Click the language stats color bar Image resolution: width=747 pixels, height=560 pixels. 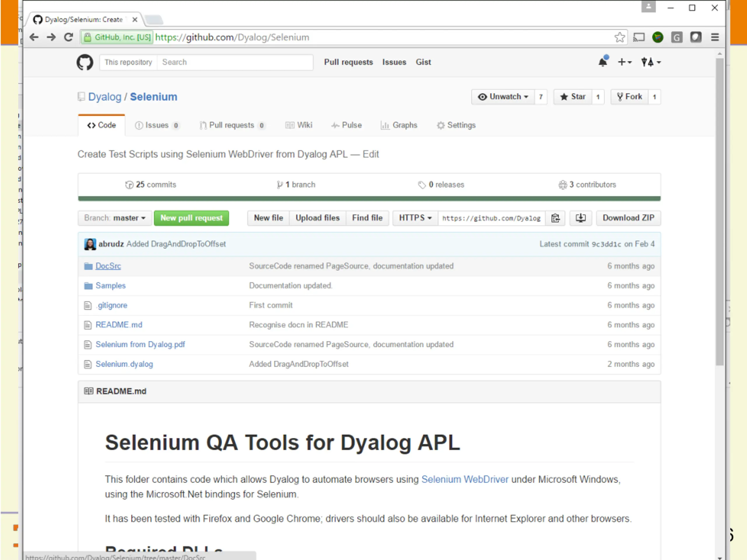pyautogui.click(x=369, y=199)
